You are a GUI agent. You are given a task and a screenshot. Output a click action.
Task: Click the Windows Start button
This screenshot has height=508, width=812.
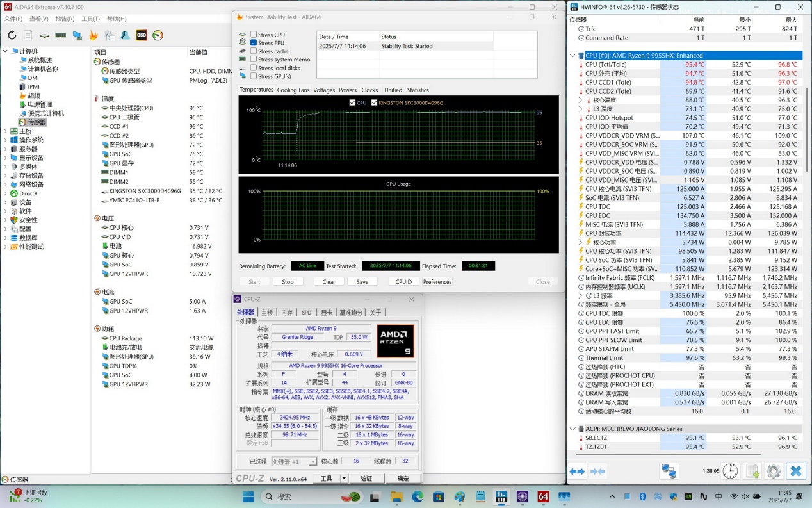click(248, 496)
